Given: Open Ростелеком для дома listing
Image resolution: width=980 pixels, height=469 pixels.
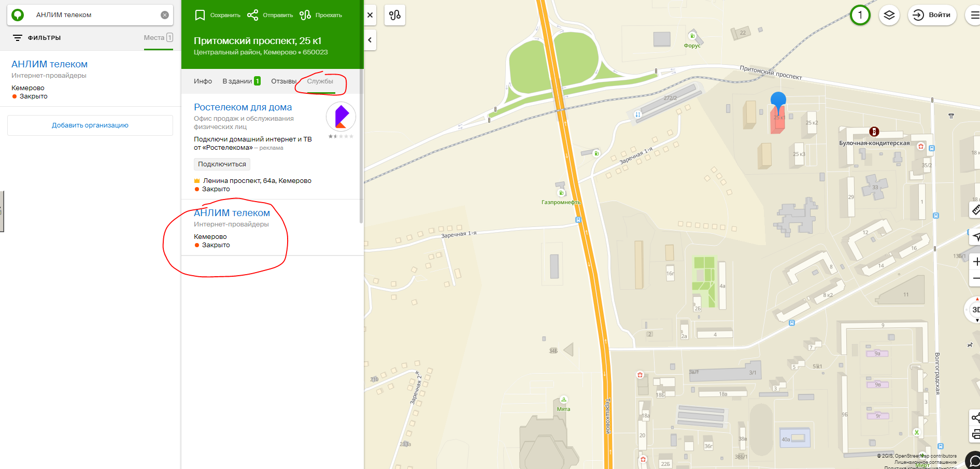Looking at the screenshot, I should (x=243, y=107).
